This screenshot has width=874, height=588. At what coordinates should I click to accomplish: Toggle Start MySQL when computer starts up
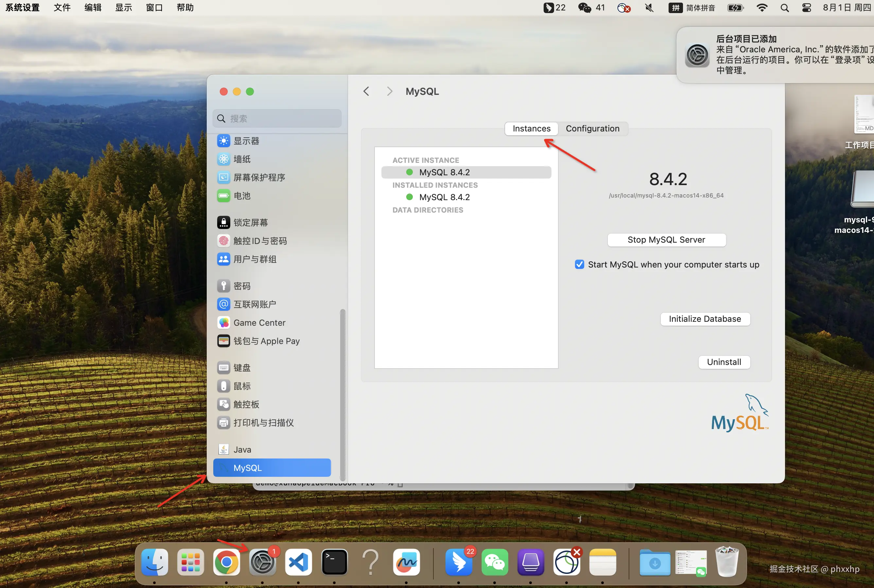579,264
